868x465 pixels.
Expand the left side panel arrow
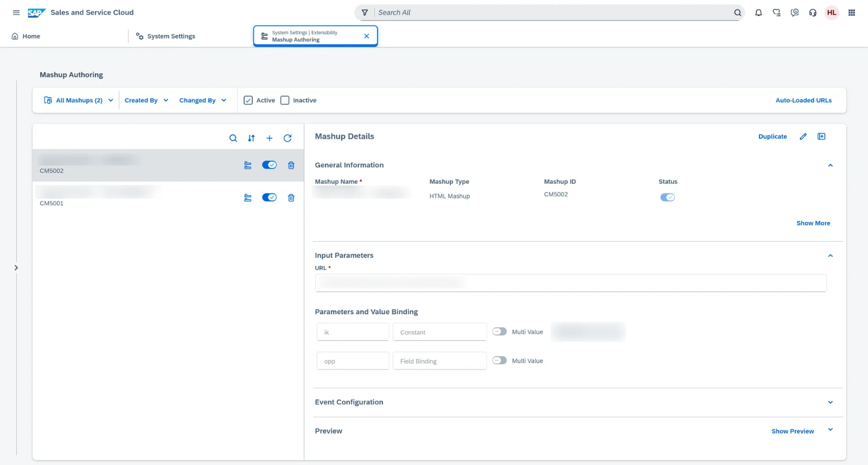coord(16,268)
